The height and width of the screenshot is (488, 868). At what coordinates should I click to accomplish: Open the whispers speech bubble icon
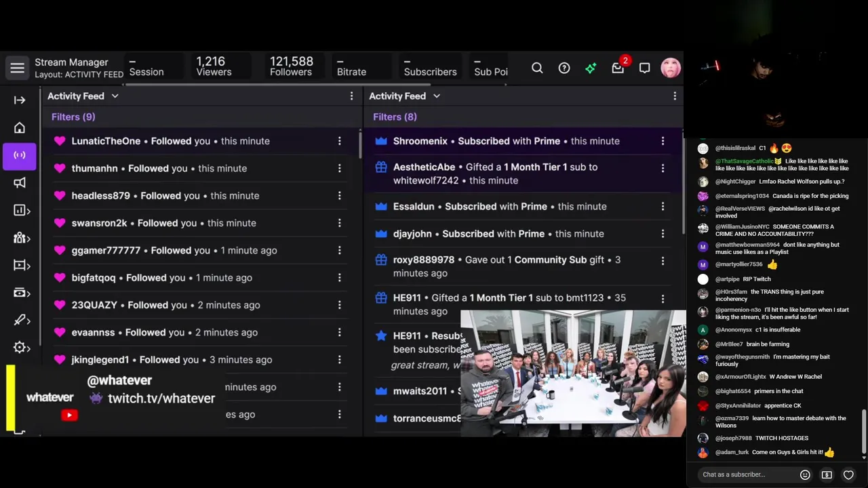pos(645,68)
